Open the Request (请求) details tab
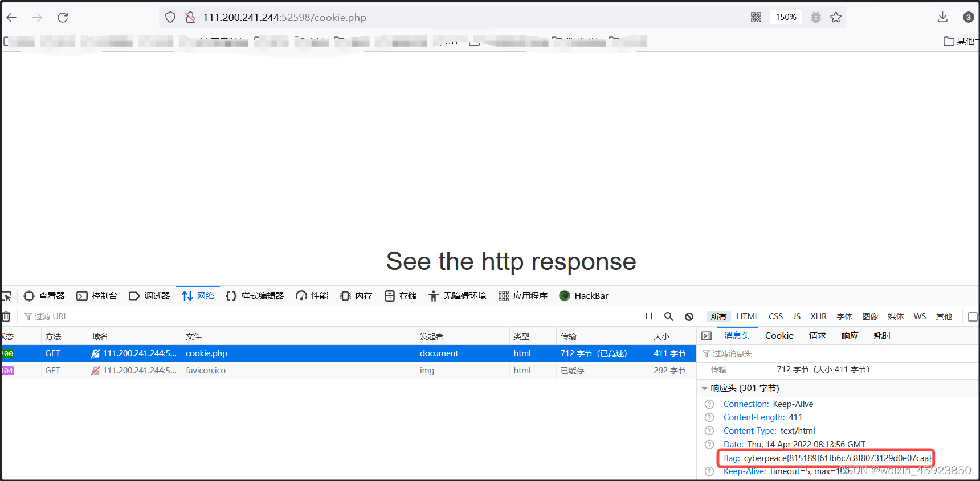This screenshot has width=980, height=481. click(817, 336)
